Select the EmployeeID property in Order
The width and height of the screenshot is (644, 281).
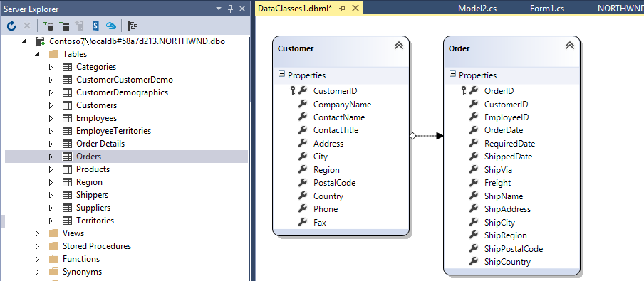(x=507, y=117)
